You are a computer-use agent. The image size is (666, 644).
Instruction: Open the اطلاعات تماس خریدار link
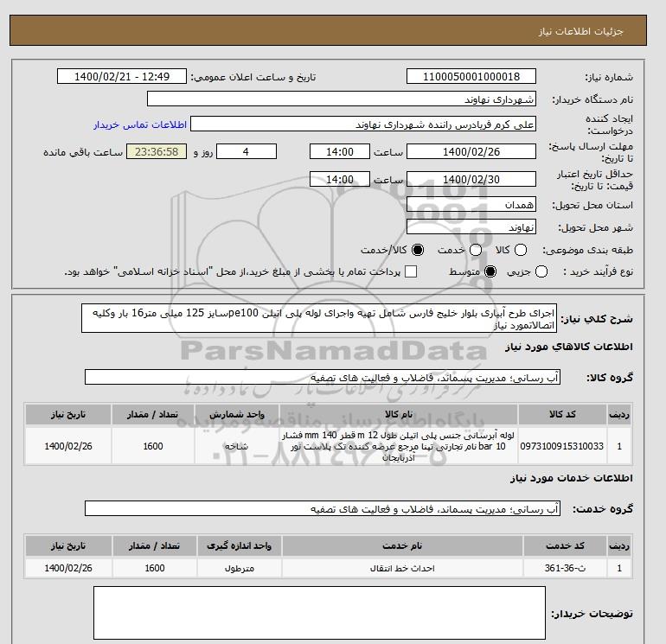pos(140,124)
